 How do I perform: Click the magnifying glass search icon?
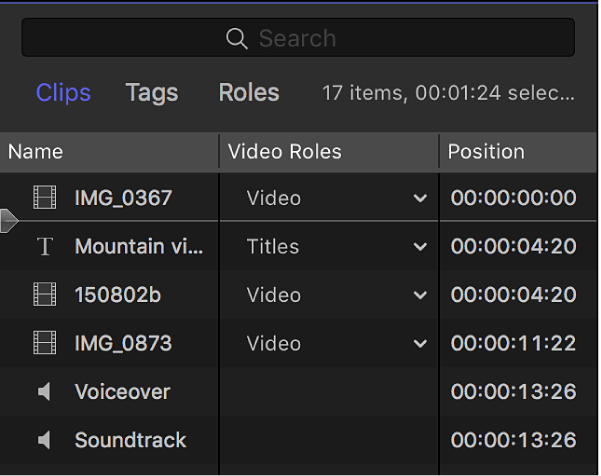237,39
